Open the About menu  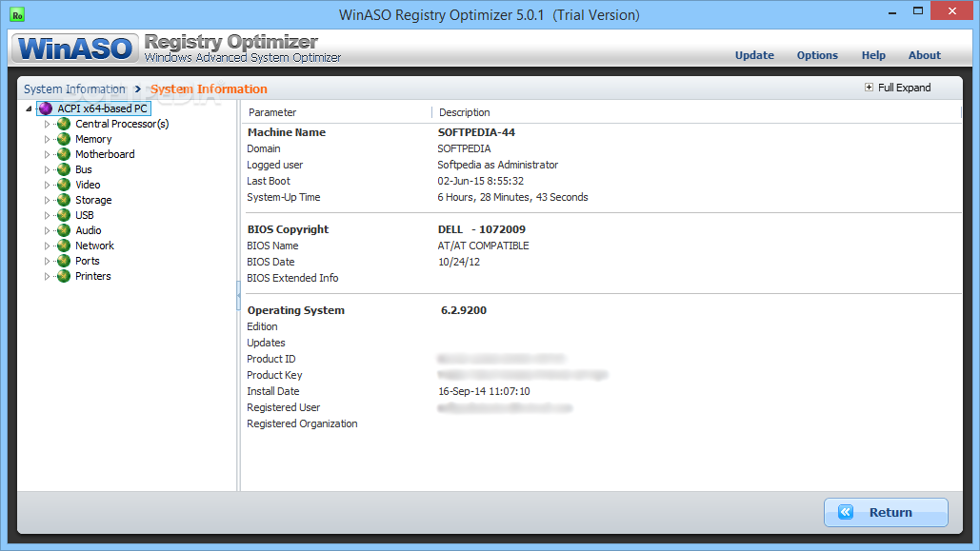[925, 55]
